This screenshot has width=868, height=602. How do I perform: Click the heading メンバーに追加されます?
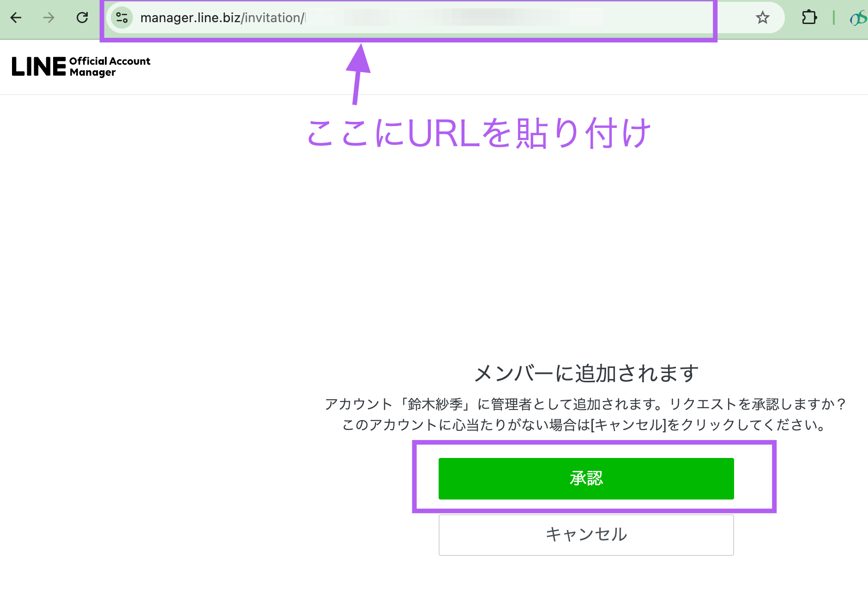tap(586, 373)
